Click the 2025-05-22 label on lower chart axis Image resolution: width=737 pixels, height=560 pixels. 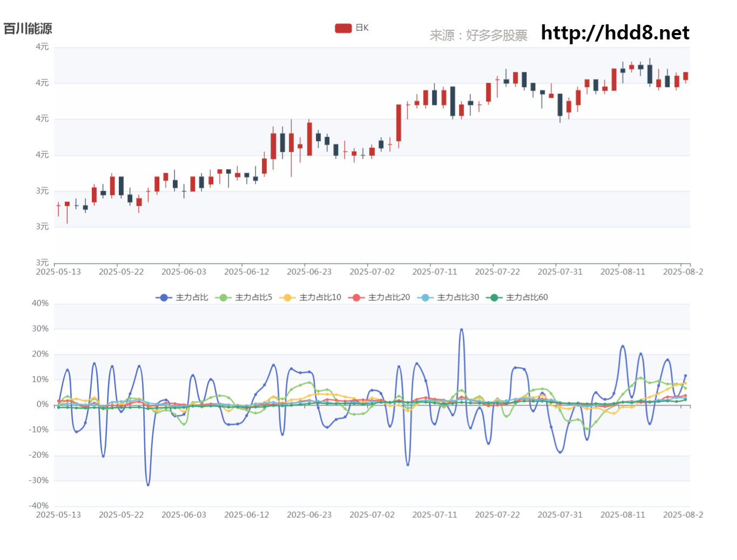(121, 515)
